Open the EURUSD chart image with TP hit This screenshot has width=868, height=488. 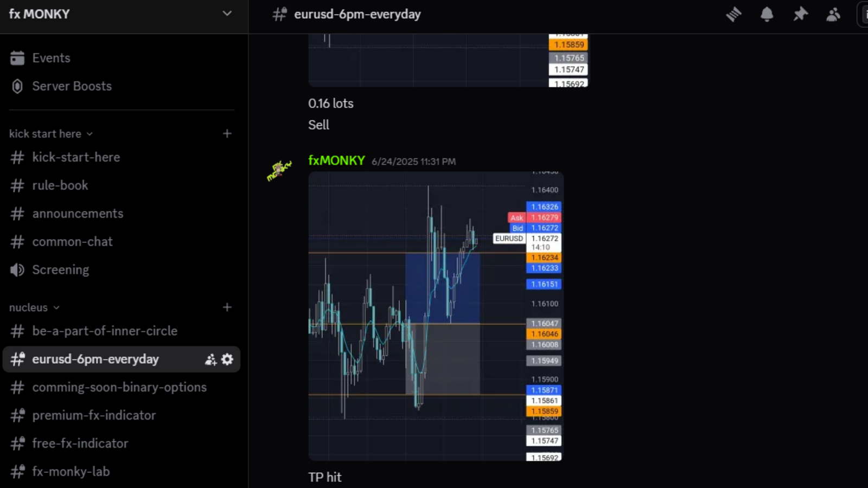point(436,316)
